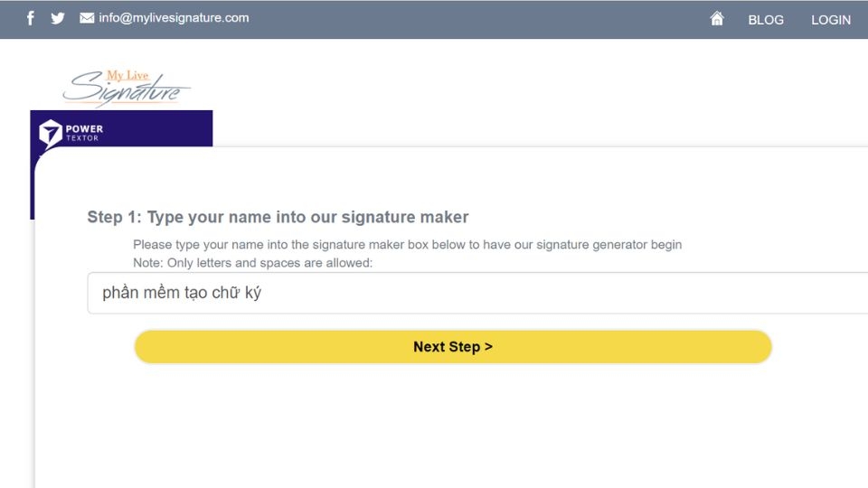
Task: Click the "Please type your name" instruction line
Action: pyautogui.click(x=407, y=244)
